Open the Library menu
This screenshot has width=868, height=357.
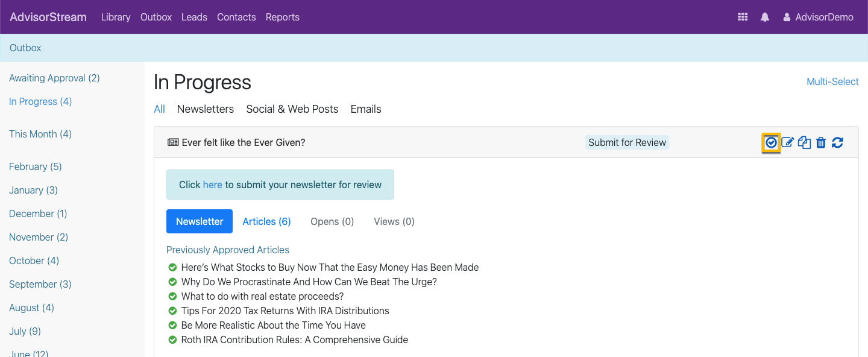(x=116, y=17)
